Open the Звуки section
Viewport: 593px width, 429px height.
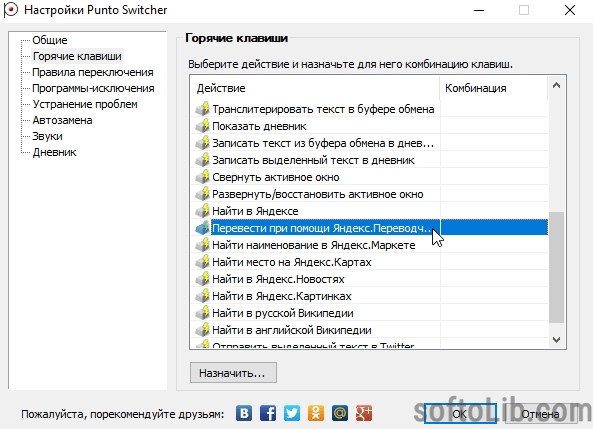[47, 136]
